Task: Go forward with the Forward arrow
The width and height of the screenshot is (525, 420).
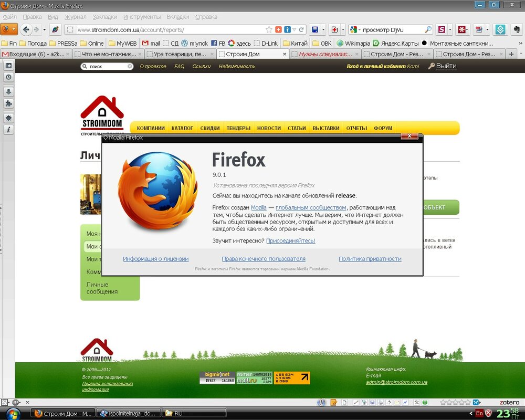Action: click(36, 29)
